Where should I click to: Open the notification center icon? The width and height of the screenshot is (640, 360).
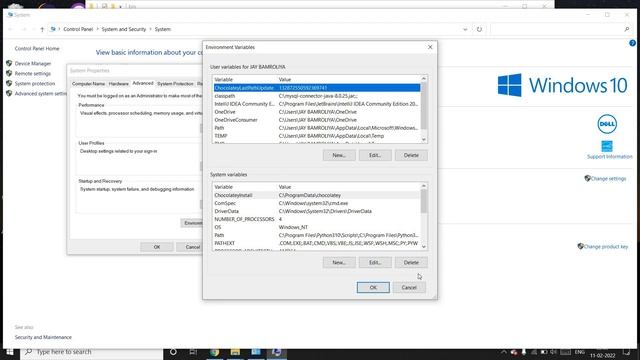point(626,352)
